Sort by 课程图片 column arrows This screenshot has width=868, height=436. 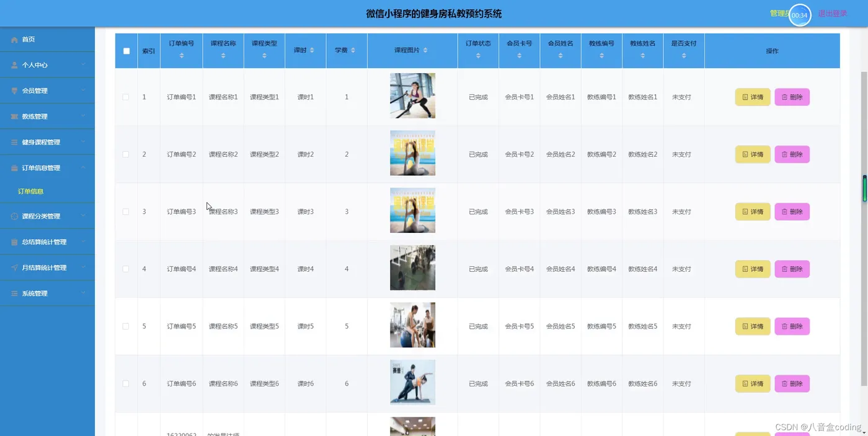tap(425, 50)
